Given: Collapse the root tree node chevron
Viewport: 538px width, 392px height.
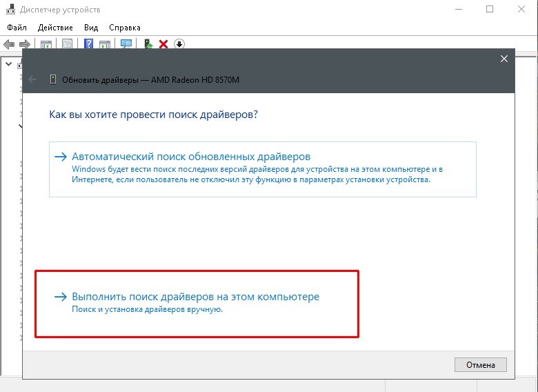Looking at the screenshot, I should tap(9, 64).
